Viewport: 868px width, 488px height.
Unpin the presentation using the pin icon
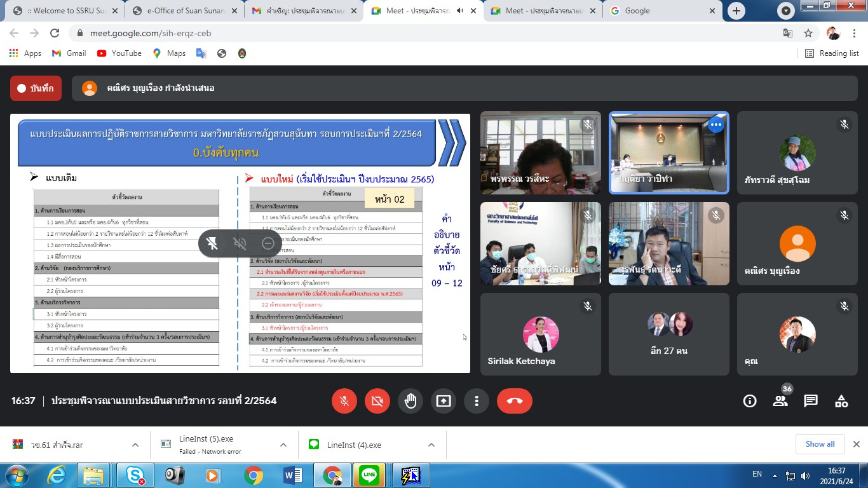(212, 243)
